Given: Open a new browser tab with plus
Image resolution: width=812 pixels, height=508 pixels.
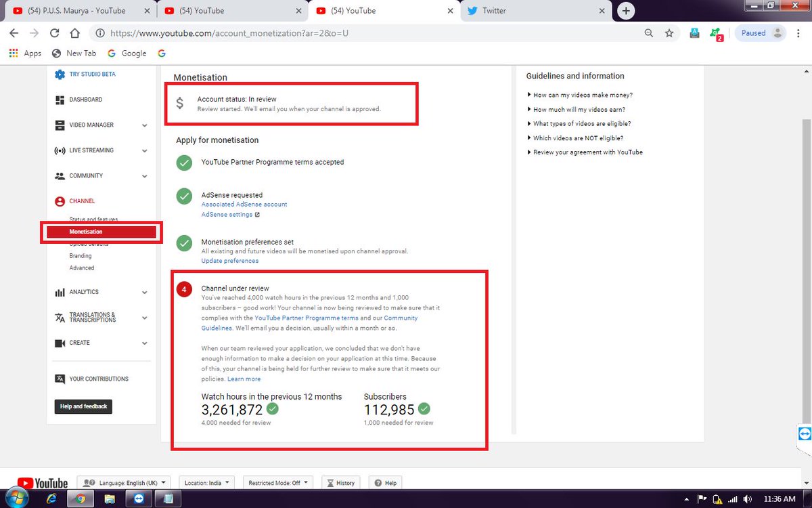Looking at the screenshot, I should pyautogui.click(x=627, y=11).
